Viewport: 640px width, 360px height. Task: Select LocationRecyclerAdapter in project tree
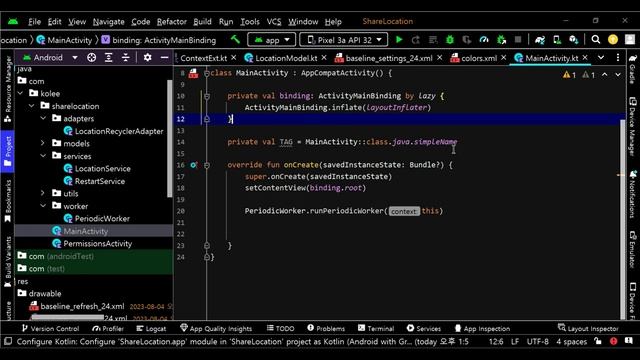(119, 131)
